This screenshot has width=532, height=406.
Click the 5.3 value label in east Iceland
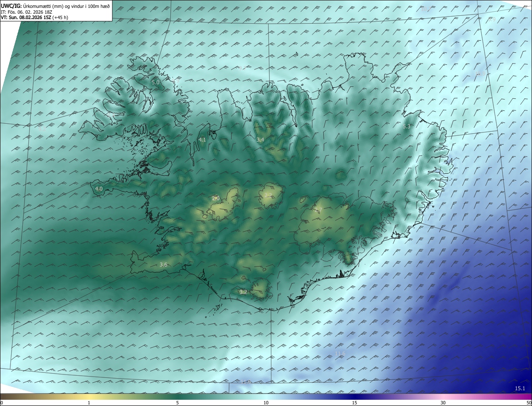coord(406,127)
